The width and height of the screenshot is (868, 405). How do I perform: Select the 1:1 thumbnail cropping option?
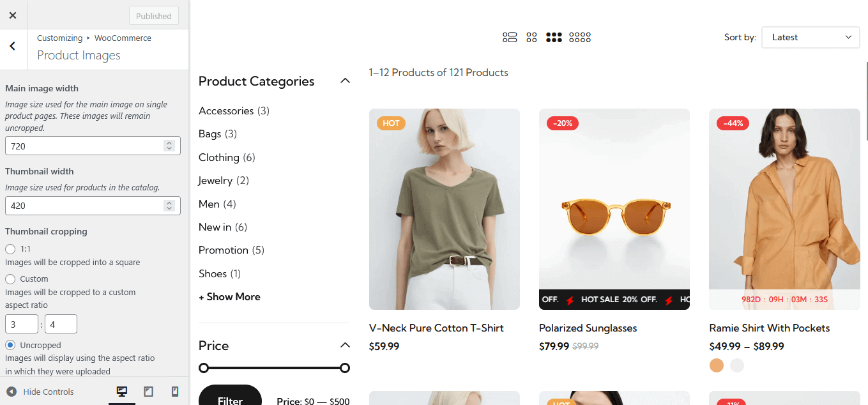pyautogui.click(x=10, y=249)
